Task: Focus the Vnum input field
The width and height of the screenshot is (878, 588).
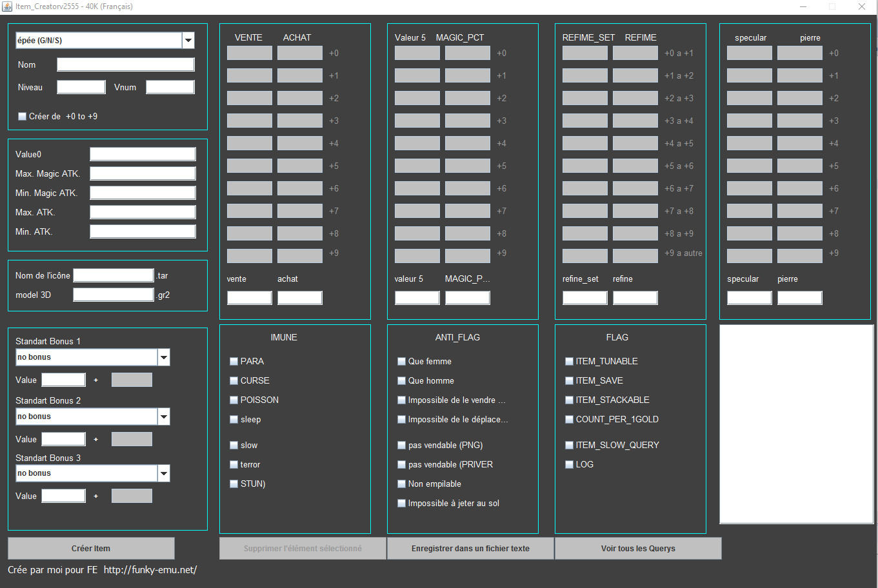Action: tap(170, 87)
